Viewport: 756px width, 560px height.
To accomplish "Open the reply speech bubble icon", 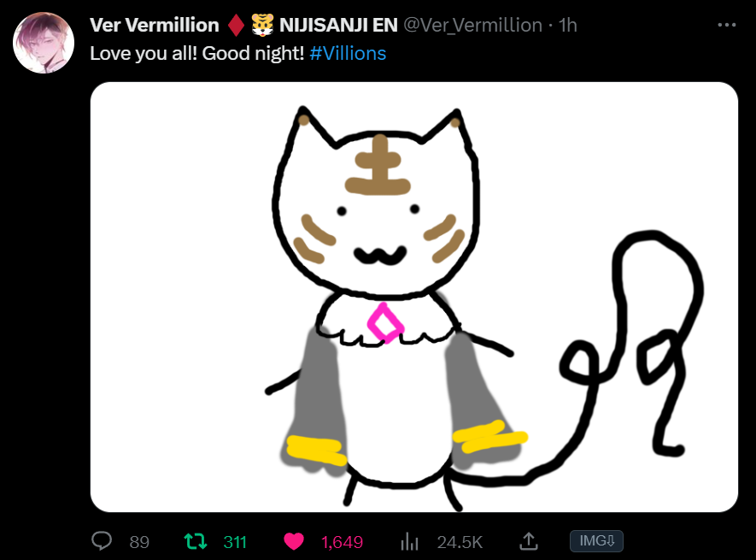I will click(102, 541).
